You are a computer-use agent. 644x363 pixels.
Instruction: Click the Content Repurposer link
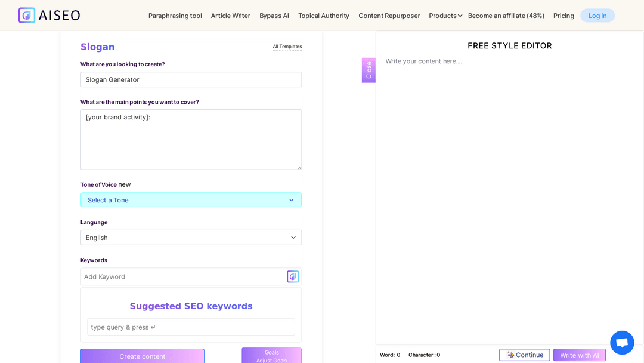pyautogui.click(x=389, y=16)
